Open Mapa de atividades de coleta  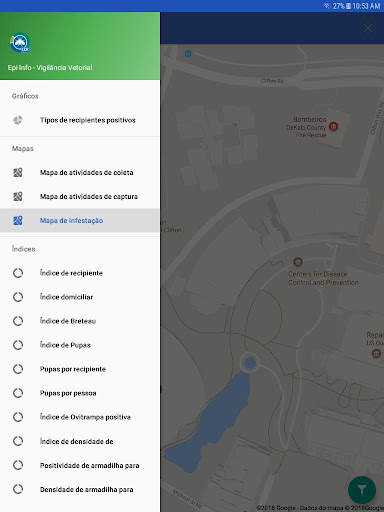80,172
